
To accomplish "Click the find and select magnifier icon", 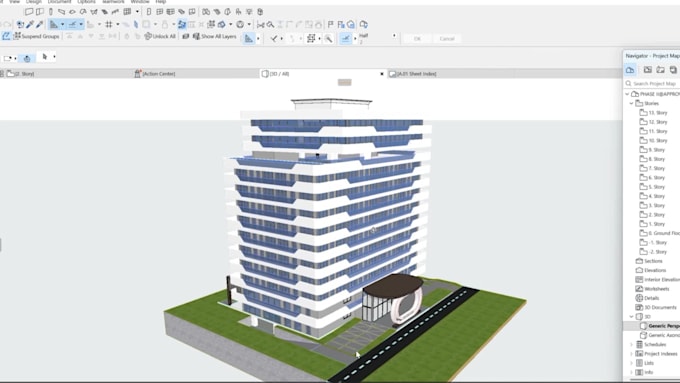I will tap(271, 25).
